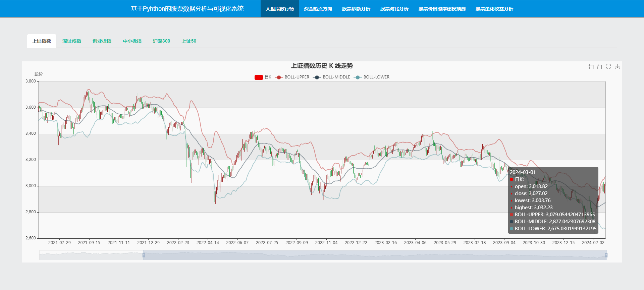The image size is (644, 290).
Task: Click the x-axis label 2022-11-04
Action: 326,243
